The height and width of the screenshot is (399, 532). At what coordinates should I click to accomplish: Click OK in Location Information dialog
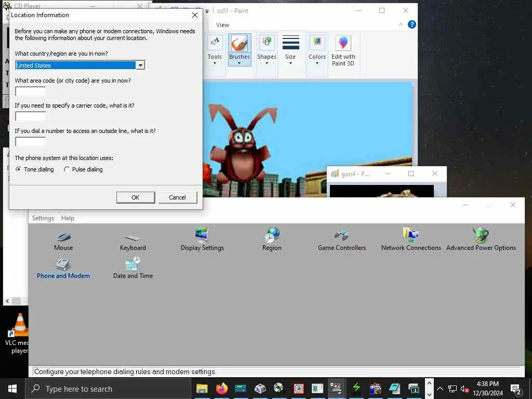136,197
